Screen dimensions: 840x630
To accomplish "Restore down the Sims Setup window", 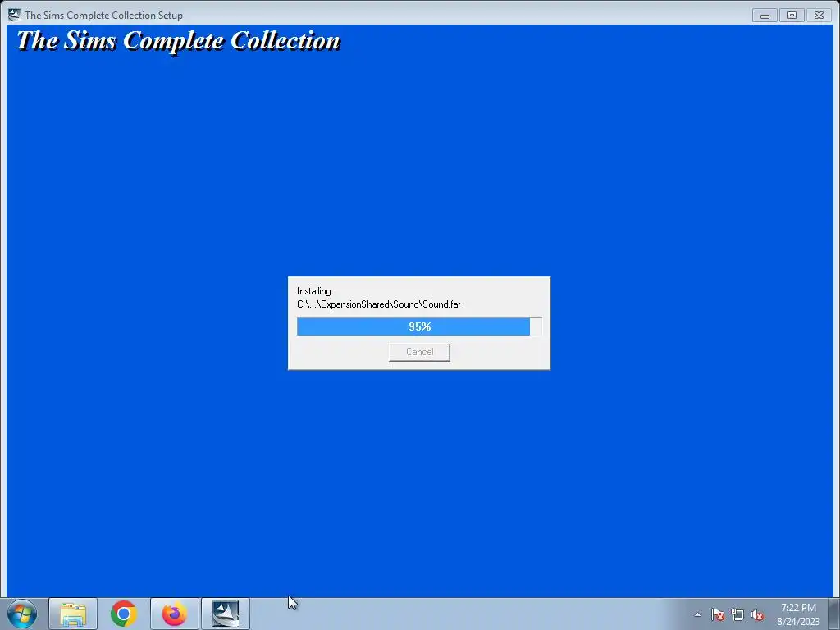I will point(792,16).
